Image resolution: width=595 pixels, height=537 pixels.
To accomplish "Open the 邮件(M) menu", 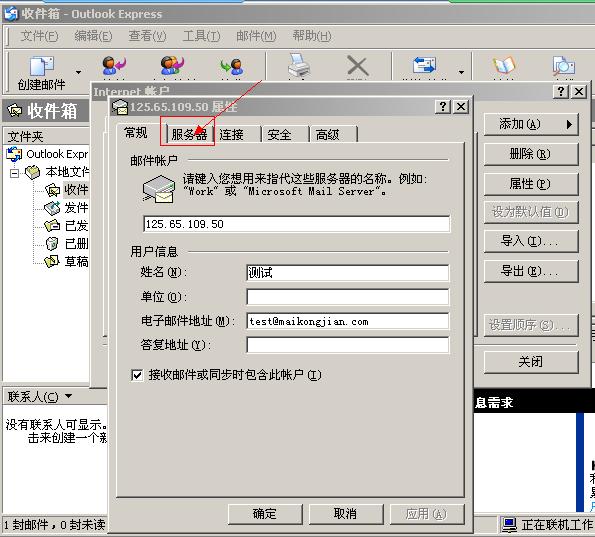I will tap(256, 36).
